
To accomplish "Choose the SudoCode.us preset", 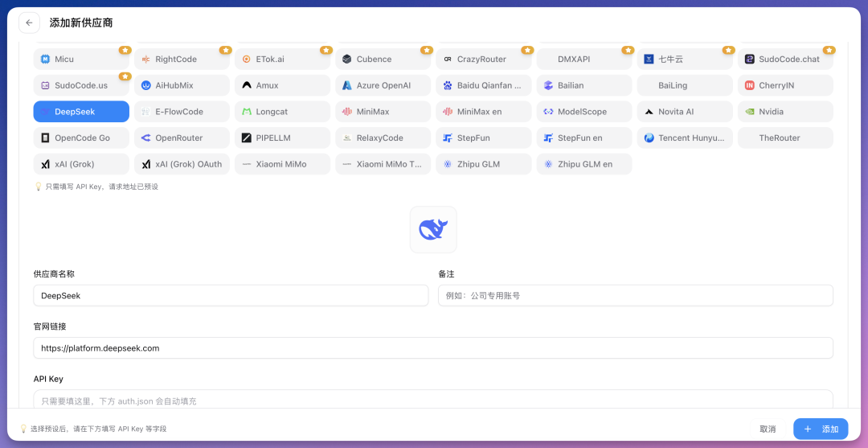I will 81,85.
